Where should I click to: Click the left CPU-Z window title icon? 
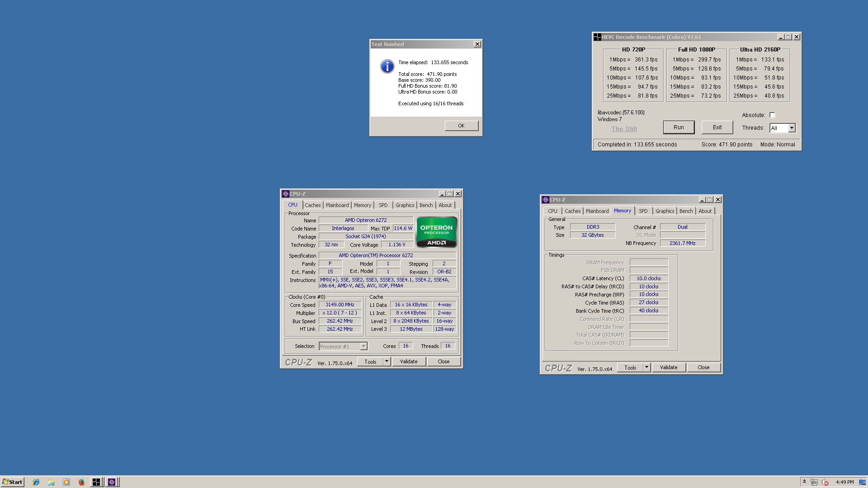click(285, 194)
